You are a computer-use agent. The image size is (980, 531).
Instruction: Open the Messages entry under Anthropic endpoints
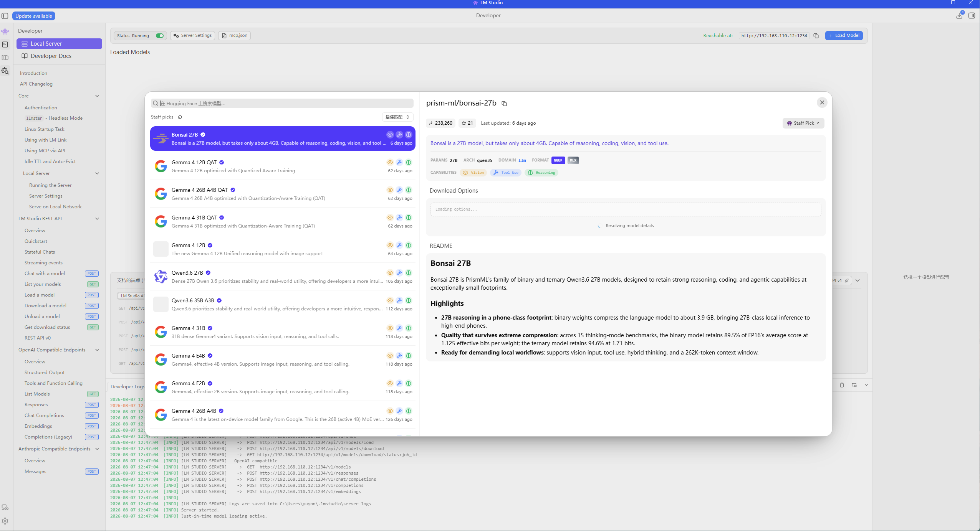(x=35, y=472)
